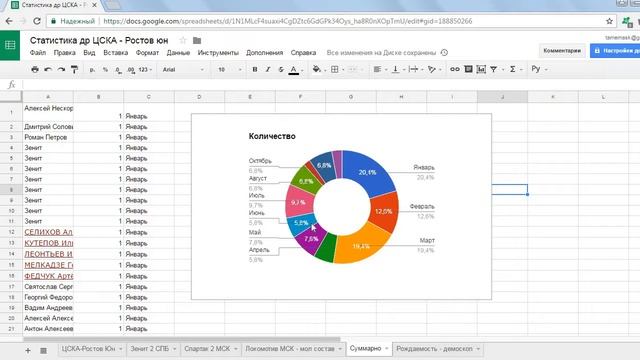Format as currency (р.)

[x=93, y=70]
